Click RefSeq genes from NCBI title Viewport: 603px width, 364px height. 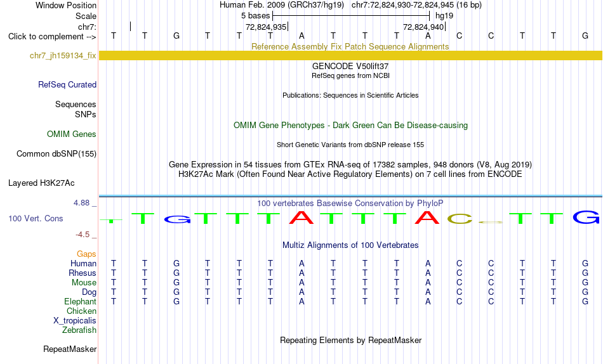pyautogui.click(x=350, y=75)
